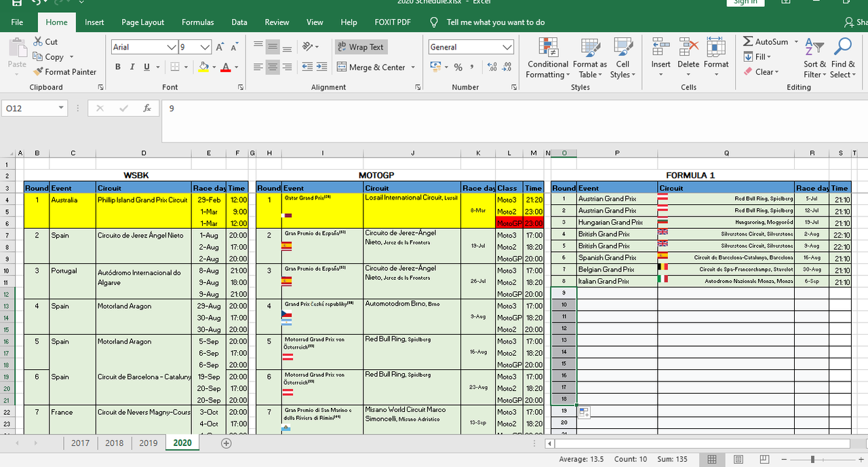Apply percent style
Viewport: 868px width, 467px height.
(x=458, y=67)
